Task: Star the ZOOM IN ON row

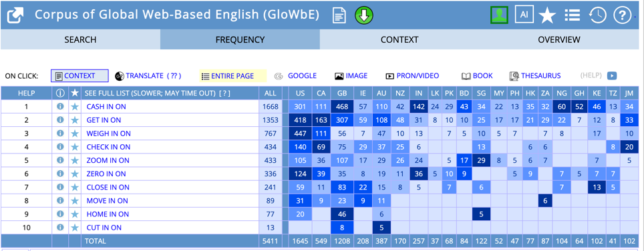Action: coord(74,160)
